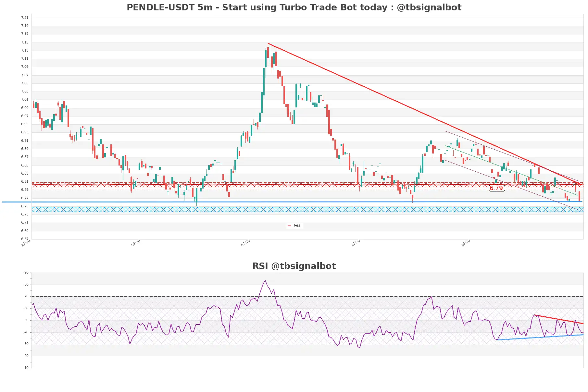Click the 16:50 time axis label

tap(466, 243)
